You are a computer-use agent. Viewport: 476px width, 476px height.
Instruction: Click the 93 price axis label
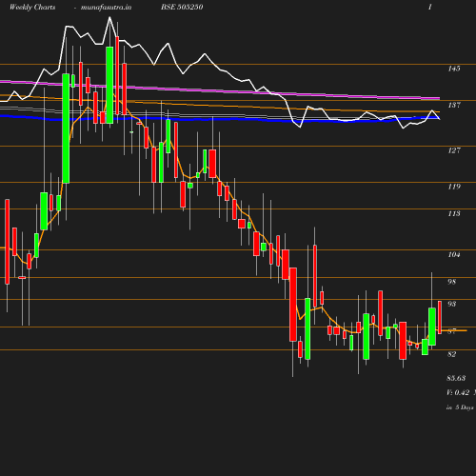[x=451, y=304]
